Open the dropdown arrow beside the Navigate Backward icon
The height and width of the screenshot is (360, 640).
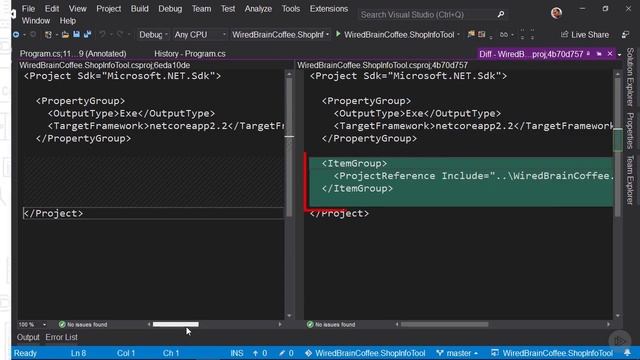[24, 35]
